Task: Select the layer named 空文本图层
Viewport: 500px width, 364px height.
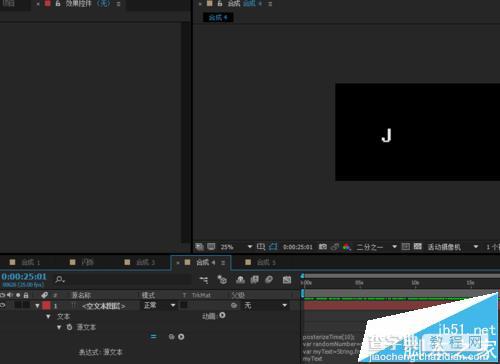Action: [x=104, y=306]
